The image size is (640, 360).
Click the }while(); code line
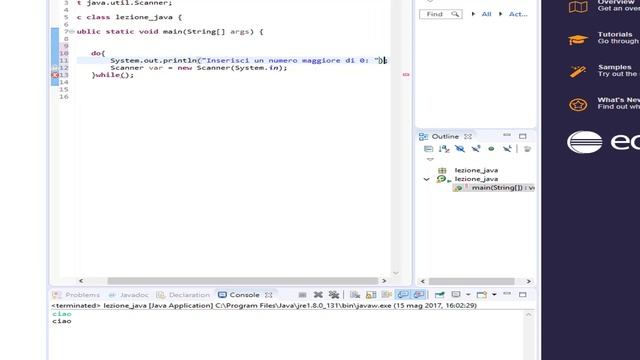click(113, 75)
